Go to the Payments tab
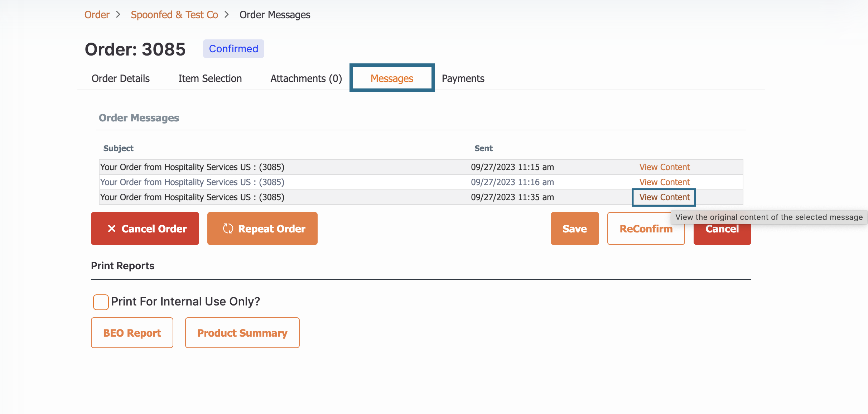This screenshot has height=414, width=868. (x=463, y=78)
